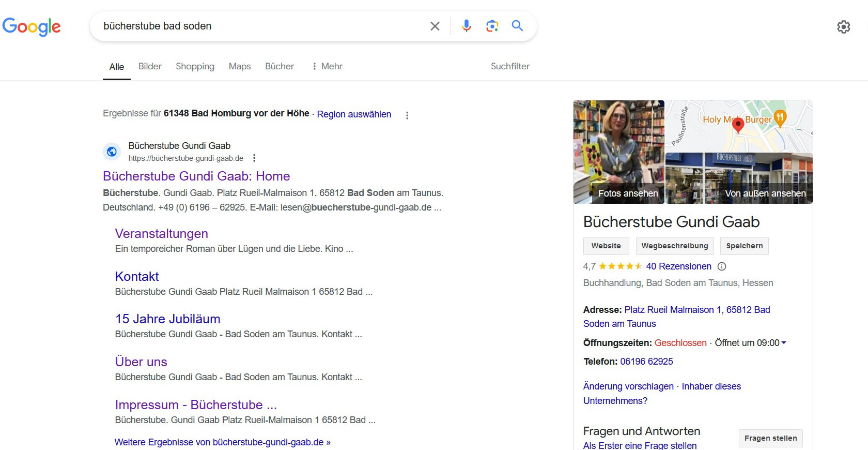Screen dimensions: 868x450
Task: Open the 40 Rezensionen link
Action: (678, 266)
